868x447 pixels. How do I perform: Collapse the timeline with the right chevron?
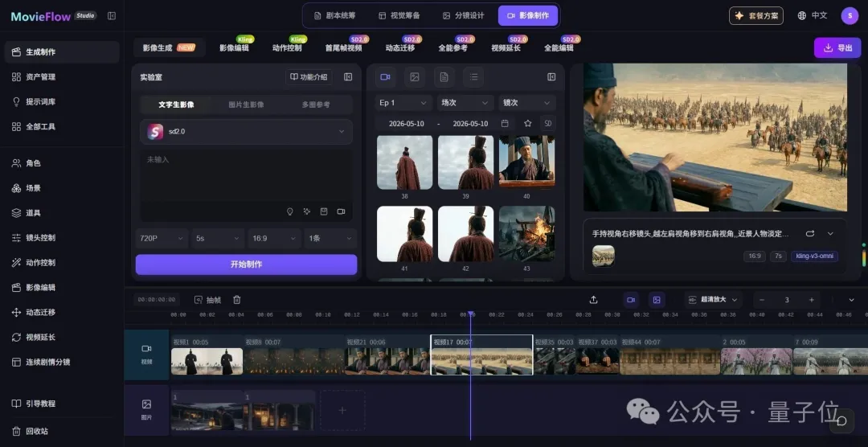pos(851,300)
